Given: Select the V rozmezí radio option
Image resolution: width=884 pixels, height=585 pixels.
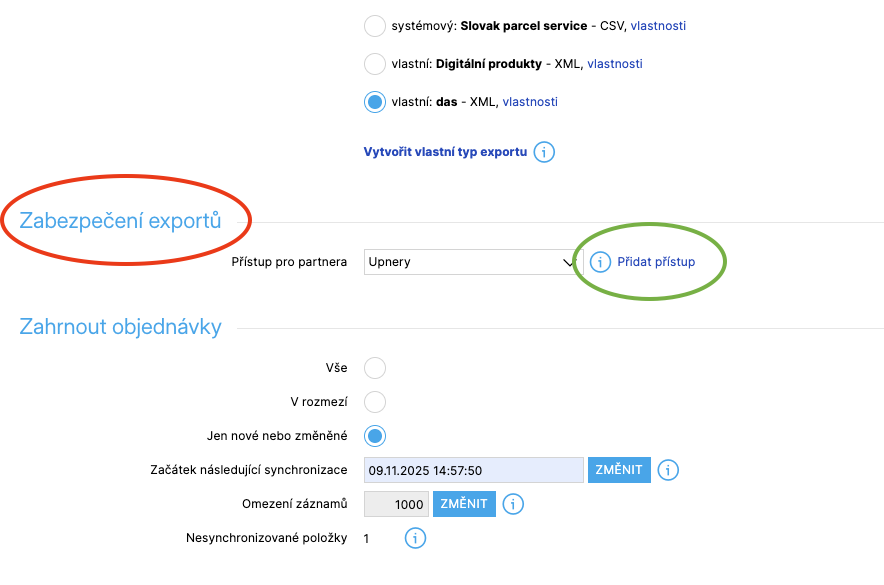Looking at the screenshot, I should 375,402.
